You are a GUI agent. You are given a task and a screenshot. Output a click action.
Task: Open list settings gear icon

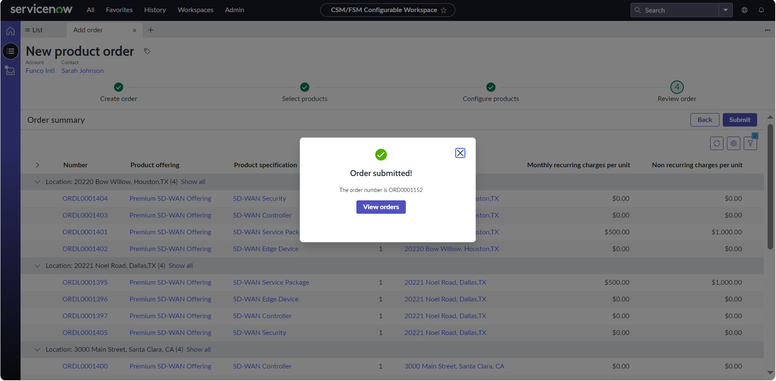734,143
